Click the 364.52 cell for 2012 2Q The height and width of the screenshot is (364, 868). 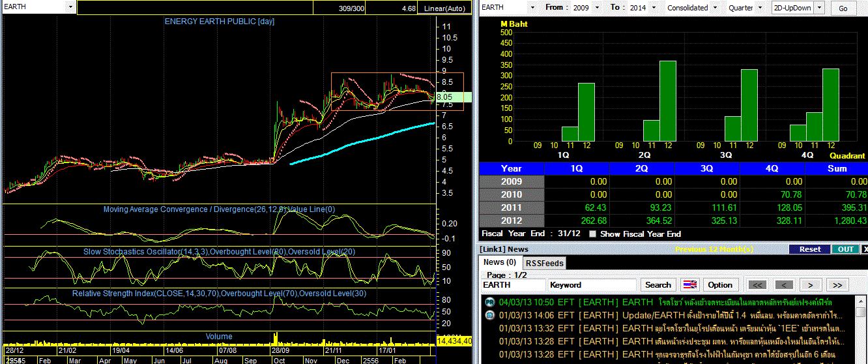point(642,220)
